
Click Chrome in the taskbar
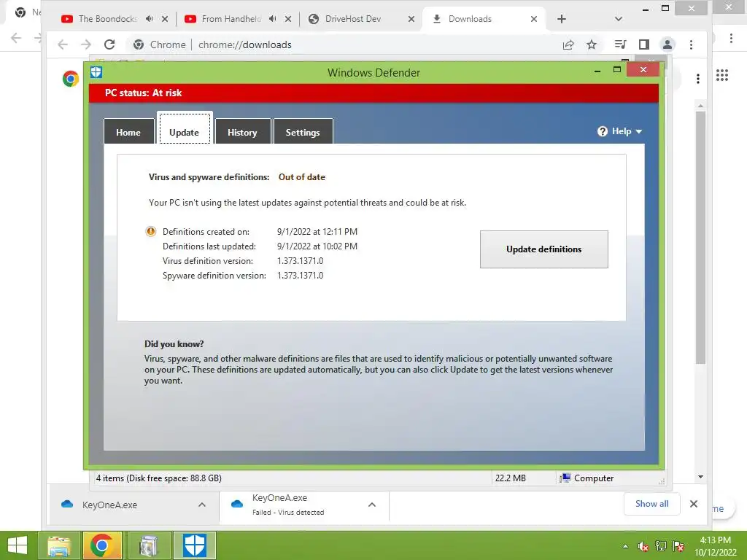tap(102, 545)
